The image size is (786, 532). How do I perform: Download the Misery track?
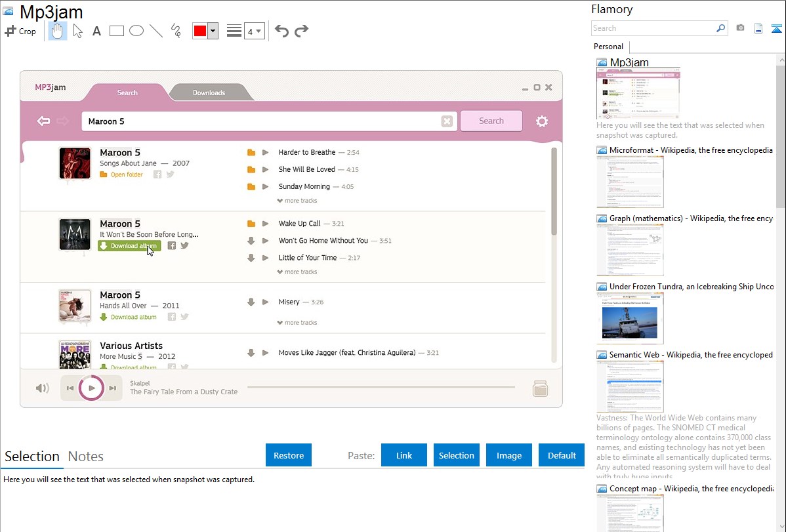pos(251,302)
